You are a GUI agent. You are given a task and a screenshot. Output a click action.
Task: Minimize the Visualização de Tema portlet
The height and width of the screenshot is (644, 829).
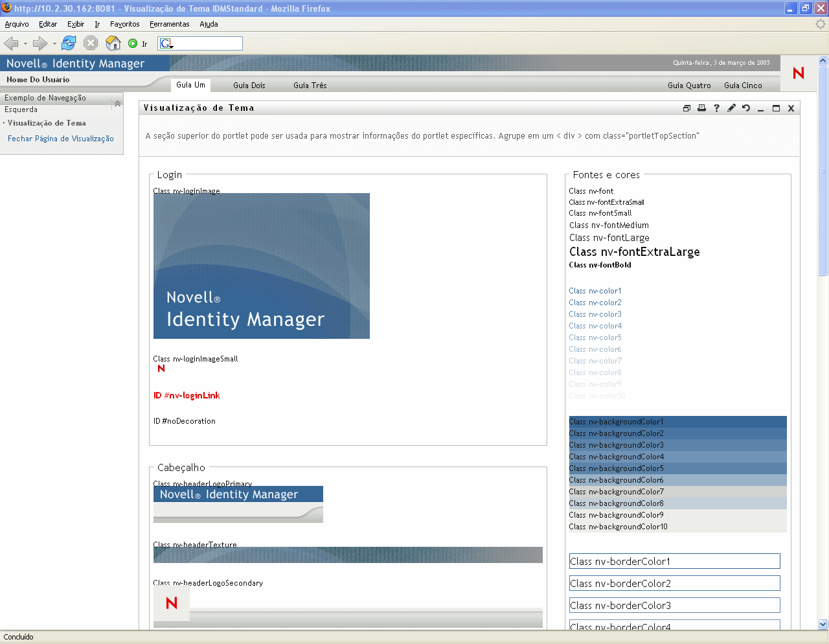pyautogui.click(x=761, y=109)
